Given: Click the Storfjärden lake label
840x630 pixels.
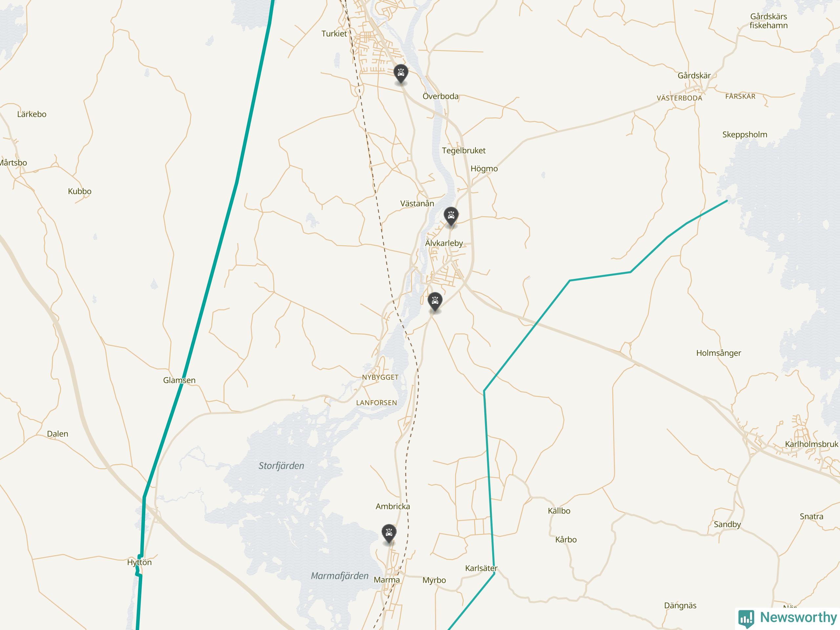Looking at the screenshot, I should (282, 466).
